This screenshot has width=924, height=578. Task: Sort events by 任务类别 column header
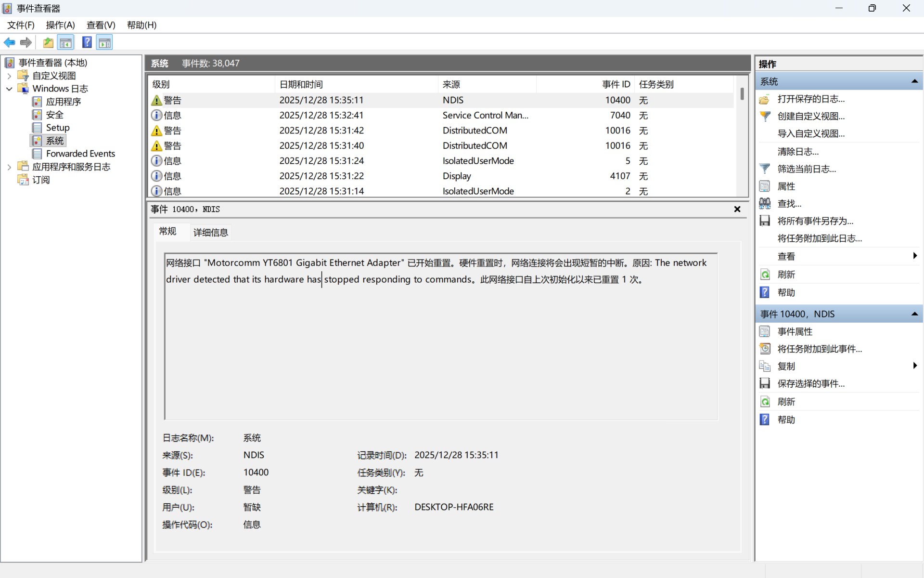[x=684, y=84]
